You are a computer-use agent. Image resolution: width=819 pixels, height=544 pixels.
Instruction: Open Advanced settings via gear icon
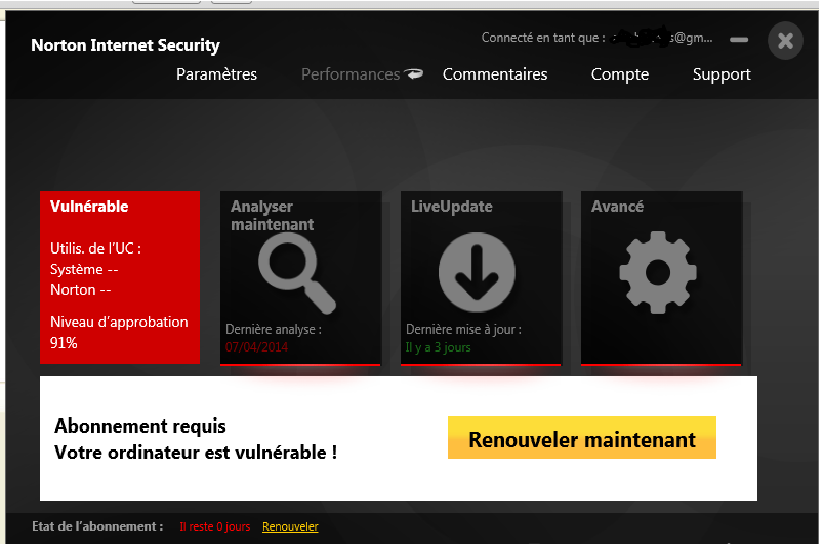658,273
